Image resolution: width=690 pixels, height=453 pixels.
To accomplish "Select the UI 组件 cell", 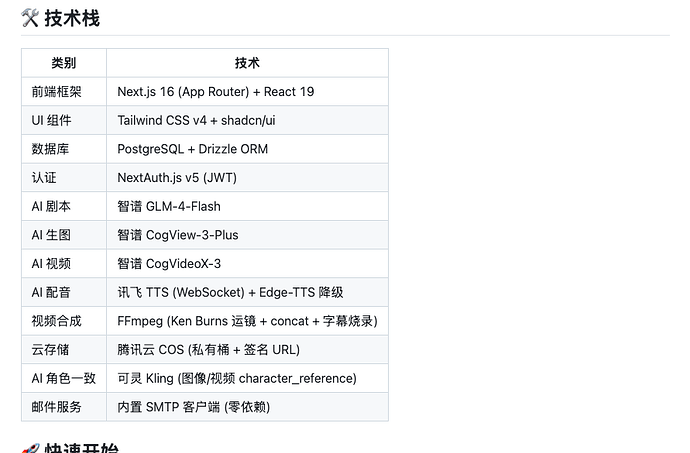I will tap(64, 120).
